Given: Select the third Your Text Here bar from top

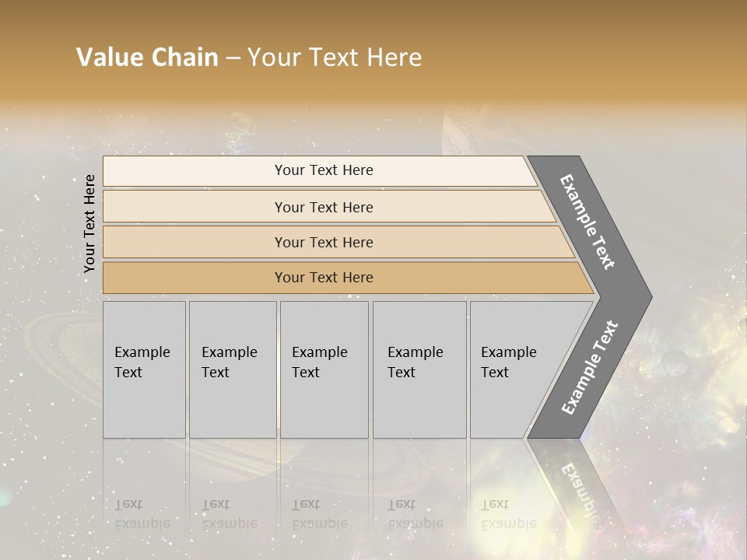Looking at the screenshot, I should click(324, 242).
